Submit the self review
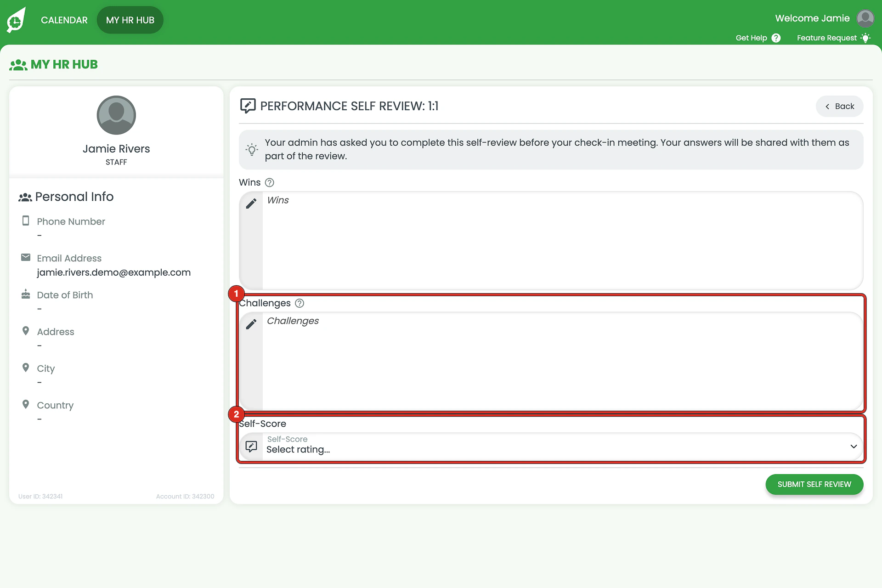The height and width of the screenshot is (588, 882). (814, 485)
